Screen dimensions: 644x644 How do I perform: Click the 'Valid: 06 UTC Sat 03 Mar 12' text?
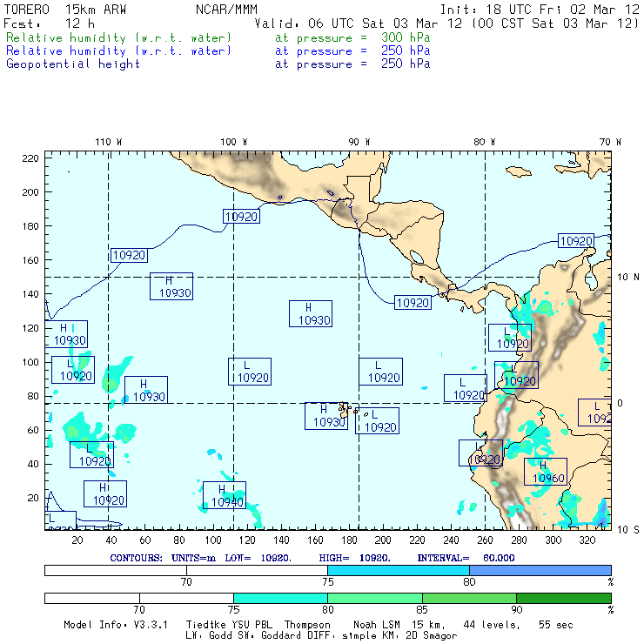[x=359, y=23]
